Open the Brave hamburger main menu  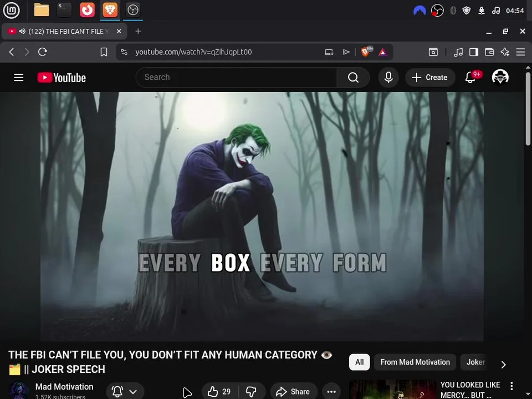521,52
